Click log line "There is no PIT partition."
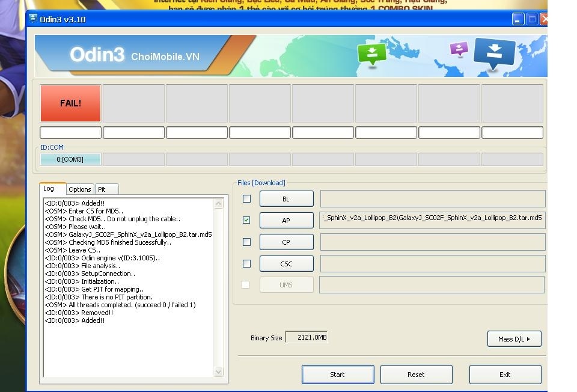577x392 pixels. click(x=99, y=297)
